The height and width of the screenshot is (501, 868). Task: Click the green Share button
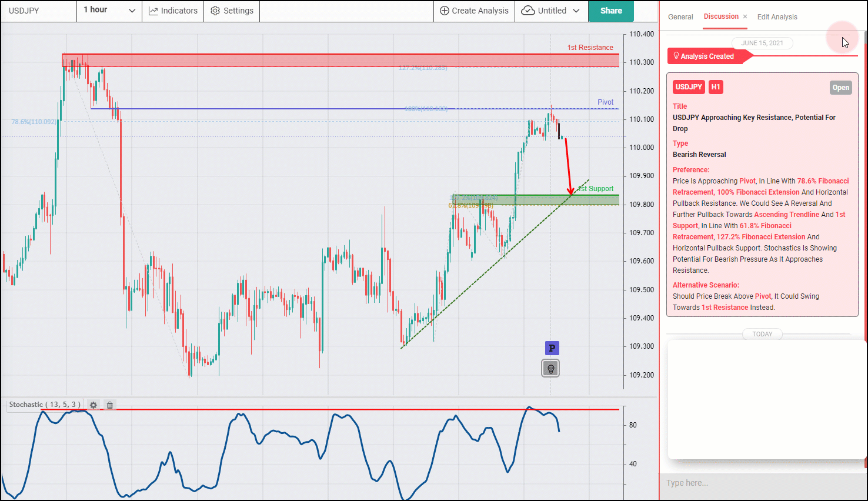pos(611,11)
